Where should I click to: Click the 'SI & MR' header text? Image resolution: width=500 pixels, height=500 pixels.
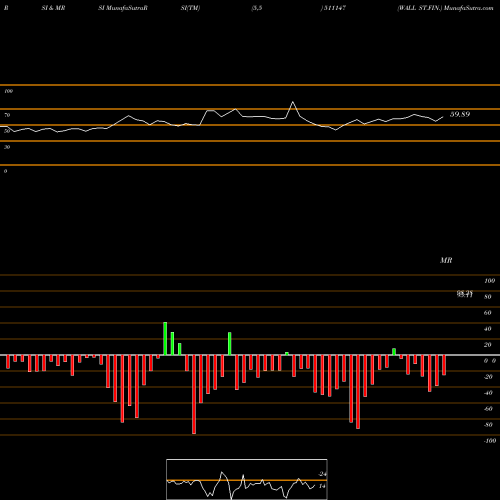(53, 8)
